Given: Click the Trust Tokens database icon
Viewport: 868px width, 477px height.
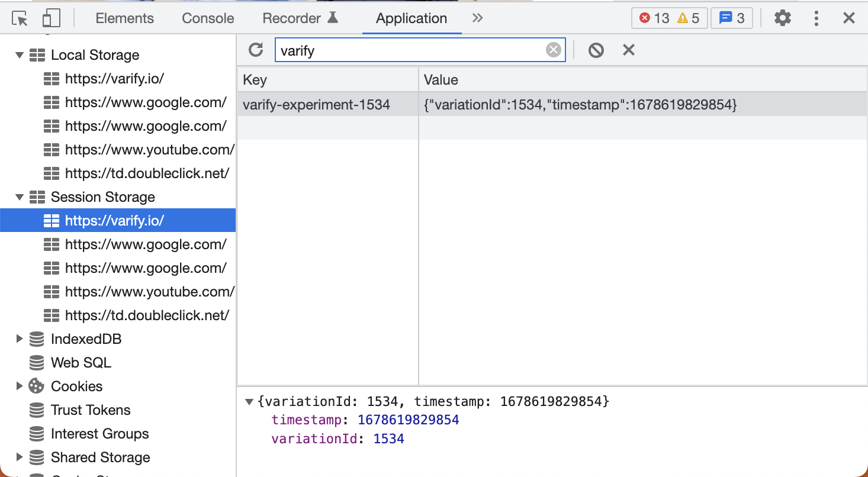Looking at the screenshot, I should (37, 410).
